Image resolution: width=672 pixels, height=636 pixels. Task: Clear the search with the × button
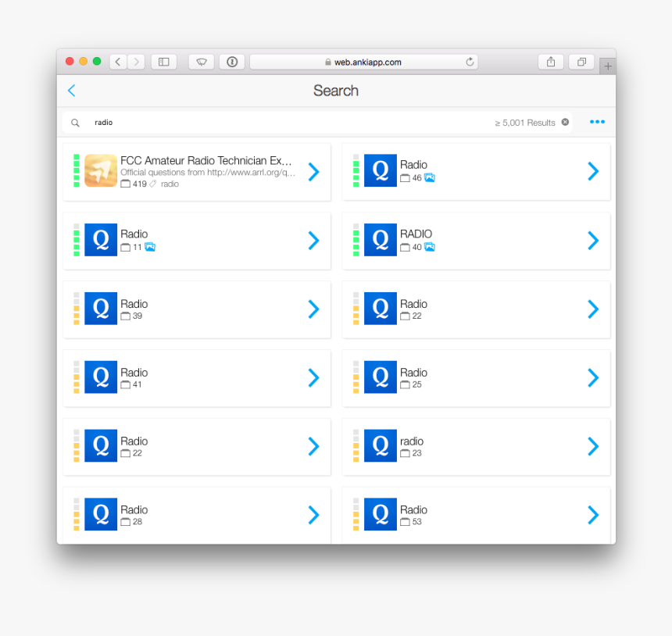point(565,122)
